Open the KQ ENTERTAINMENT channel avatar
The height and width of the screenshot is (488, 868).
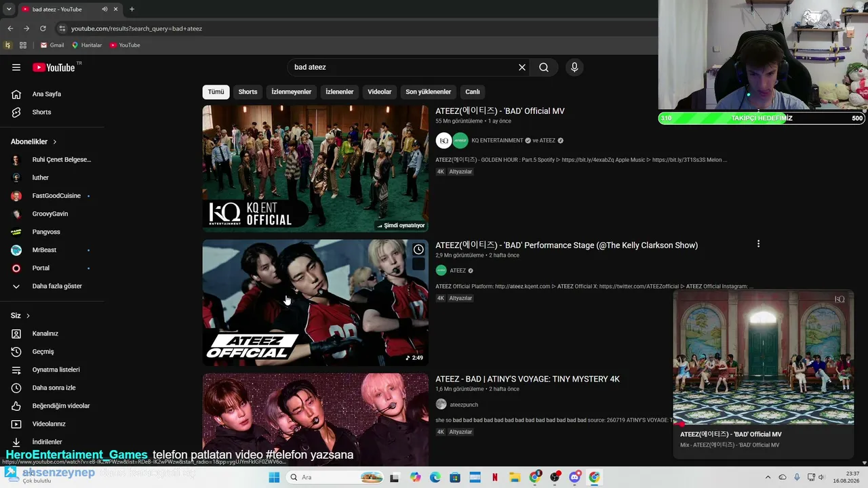point(443,140)
